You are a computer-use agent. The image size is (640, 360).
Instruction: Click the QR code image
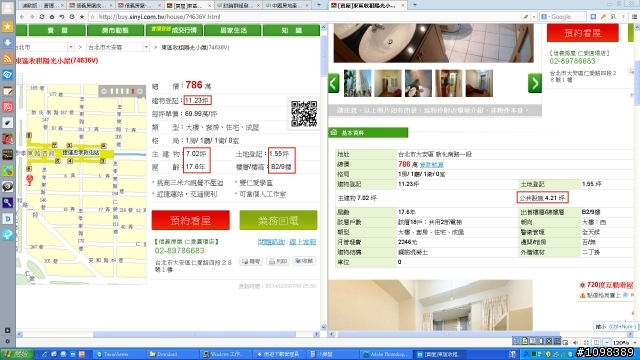304,113
